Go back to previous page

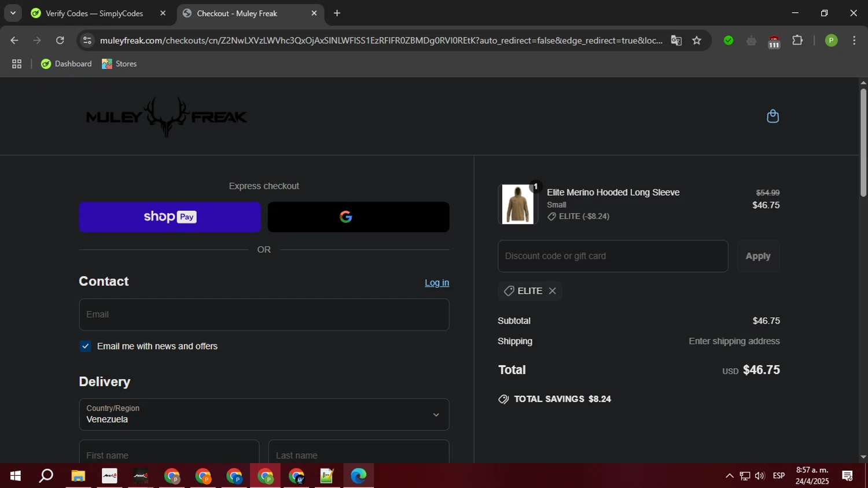click(14, 41)
